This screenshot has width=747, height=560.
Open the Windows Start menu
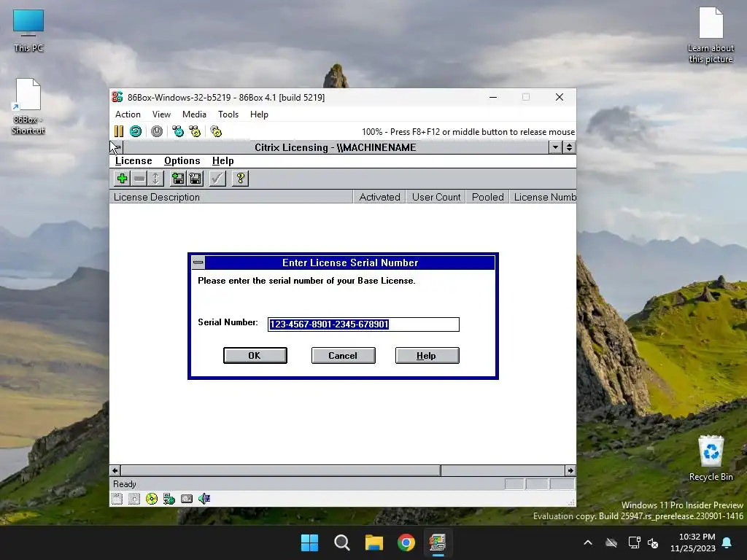click(309, 542)
